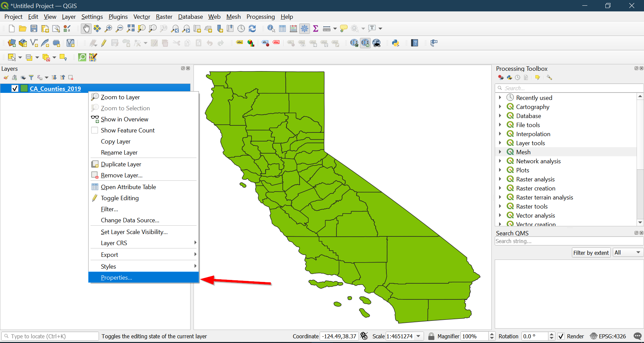Open the Python Console icon
Screen dimensions: 644x343
[x=395, y=43]
